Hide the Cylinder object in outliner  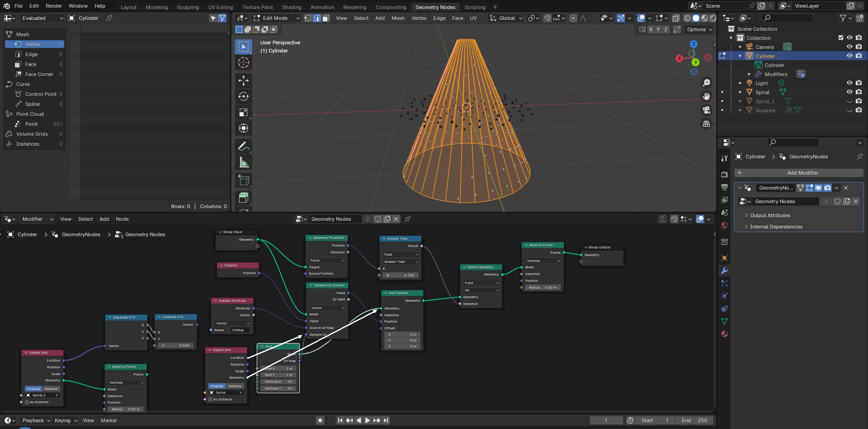click(x=849, y=56)
